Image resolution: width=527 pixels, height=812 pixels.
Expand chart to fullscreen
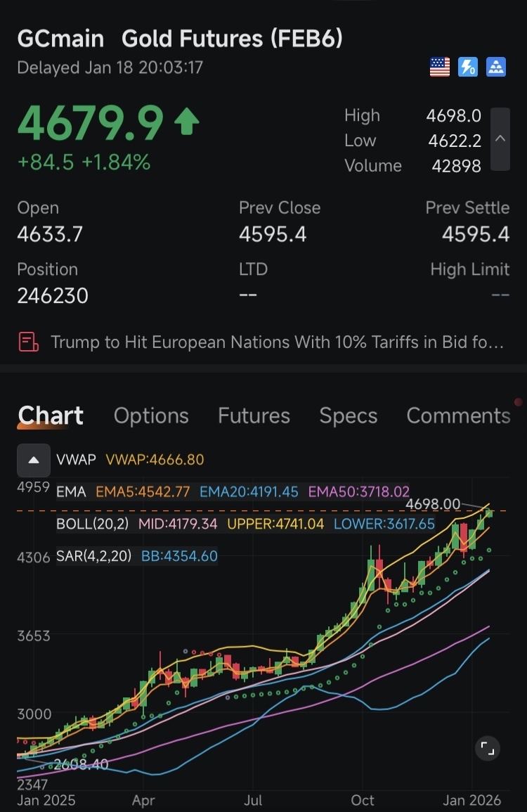488,749
